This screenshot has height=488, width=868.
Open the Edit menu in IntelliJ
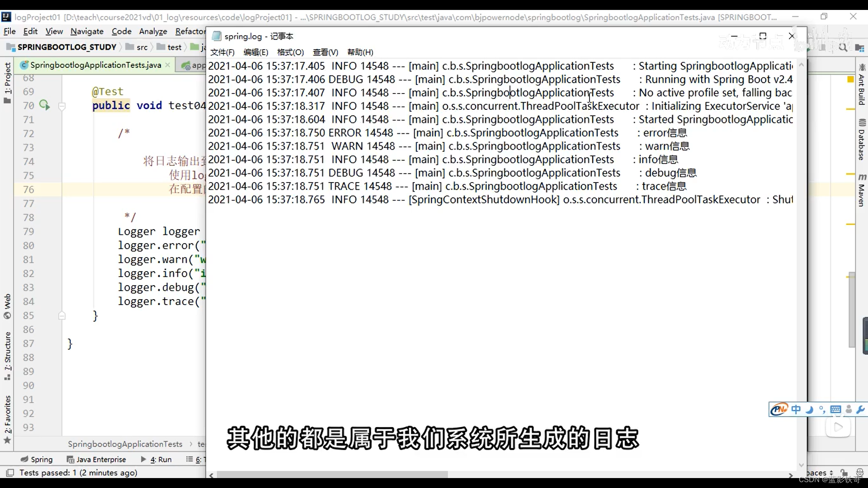30,31
